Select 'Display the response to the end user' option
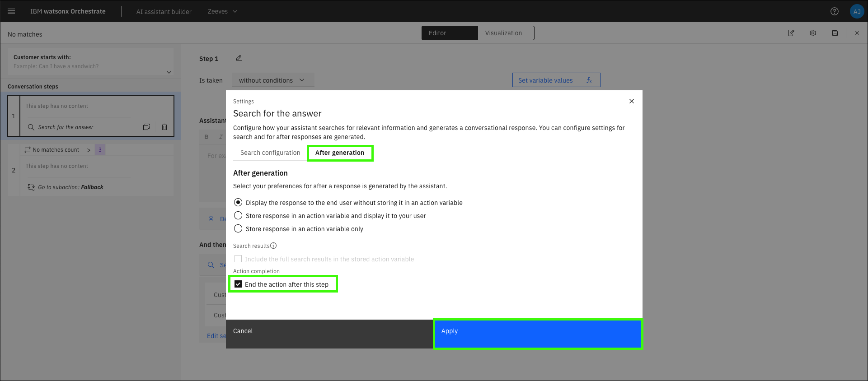Viewport: 868px width, 381px height. pyautogui.click(x=238, y=203)
